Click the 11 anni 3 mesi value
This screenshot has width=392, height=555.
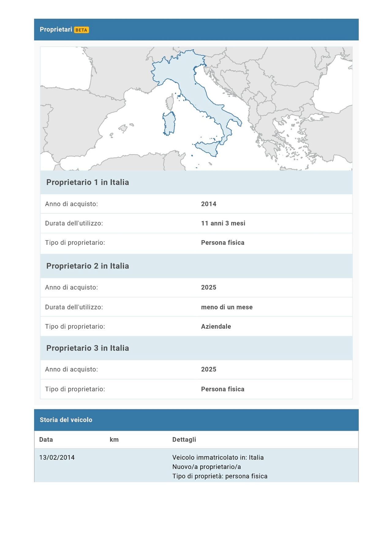pos(223,223)
